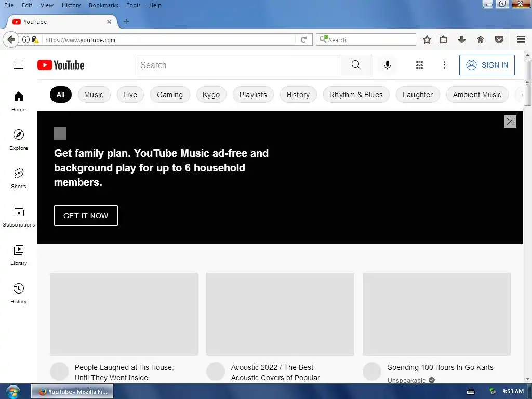Screen dimensions: 532x399
Task: Open Firefox hamburger menu
Action: coord(521,39)
